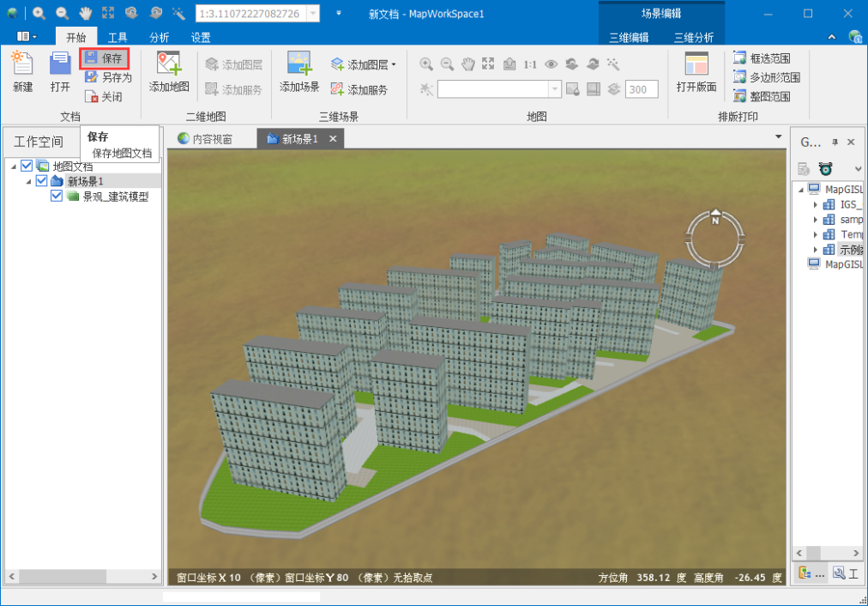The height and width of the screenshot is (606, 868).
Task: Expand the samp catalog node
Action: click(x=815, y=220)
